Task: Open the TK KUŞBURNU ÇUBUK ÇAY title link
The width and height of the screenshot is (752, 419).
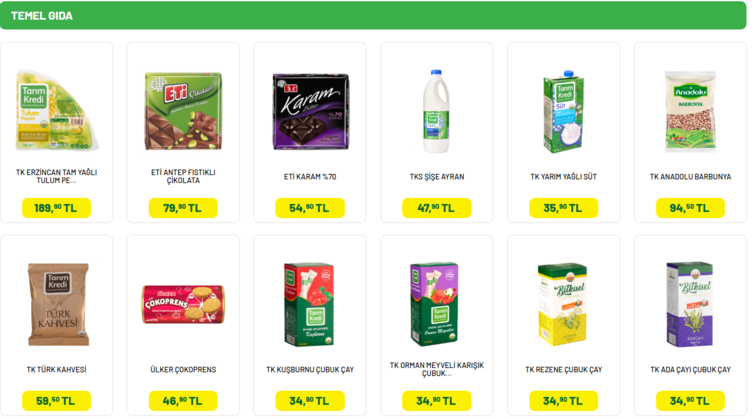Action: 310,370
